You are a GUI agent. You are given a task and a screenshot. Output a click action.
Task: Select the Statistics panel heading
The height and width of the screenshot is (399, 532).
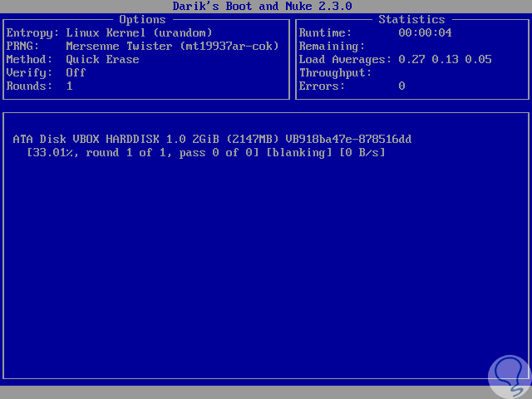(411, 20)
